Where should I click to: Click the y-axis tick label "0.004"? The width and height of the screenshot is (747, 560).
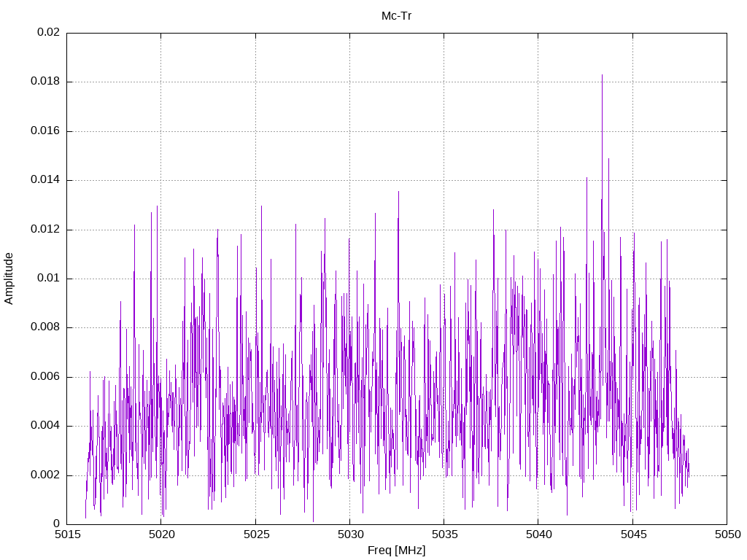click(x=46, y=426)
